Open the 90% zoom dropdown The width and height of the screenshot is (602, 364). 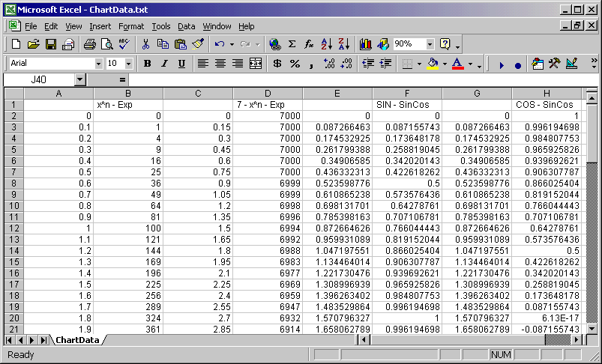click(x=430, y=44)
